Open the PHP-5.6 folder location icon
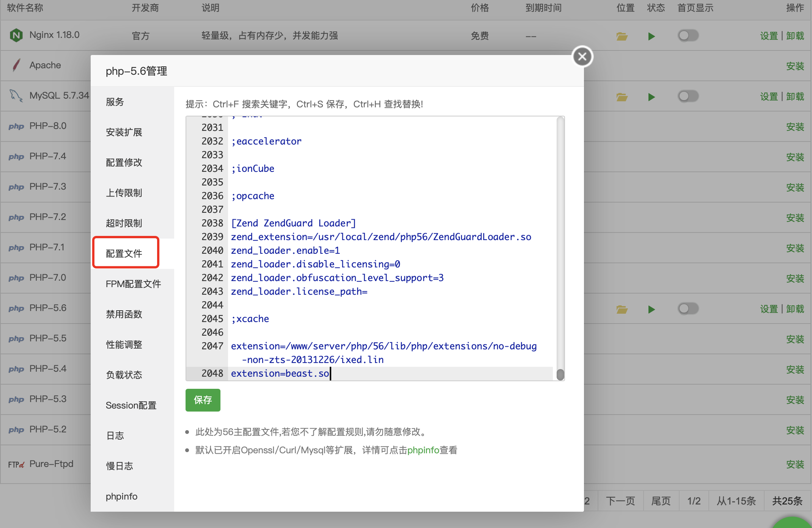 click(x=622, y=309)
